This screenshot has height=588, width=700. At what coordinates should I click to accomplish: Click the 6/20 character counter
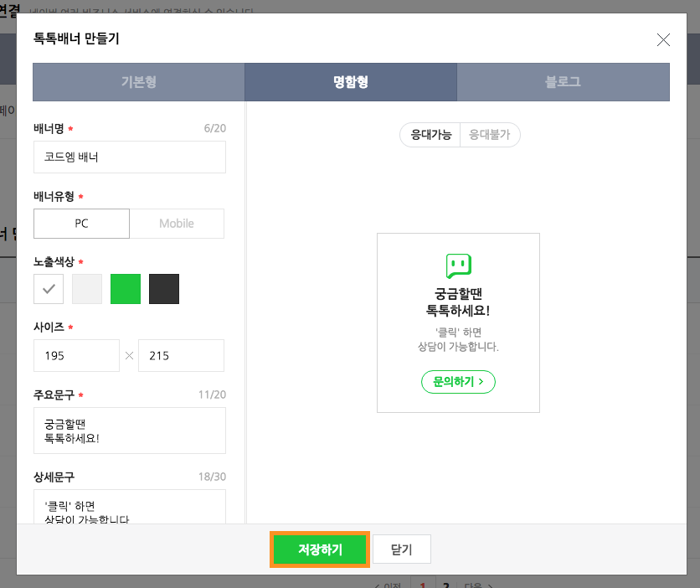pyautogui.click(x=214, y=129)
